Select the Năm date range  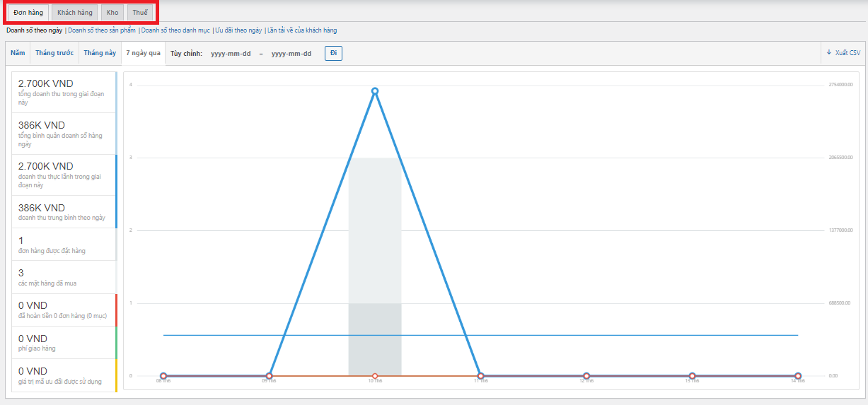click(x=18, y=53)
